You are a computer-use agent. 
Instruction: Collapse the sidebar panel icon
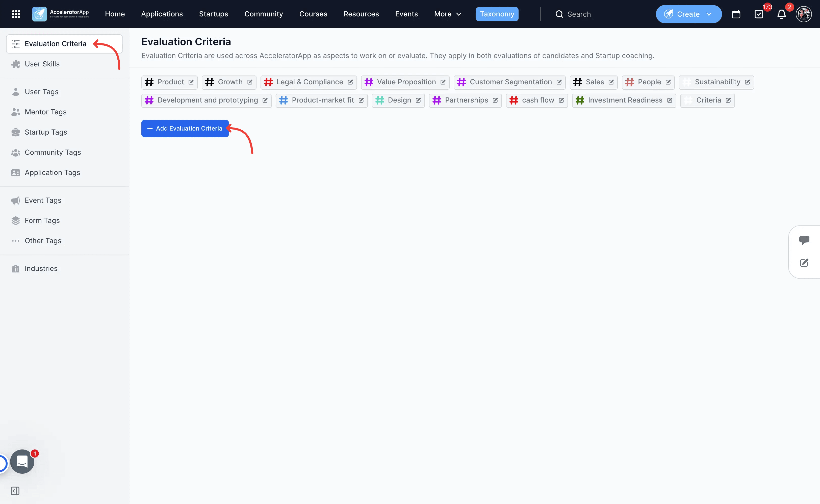point(15,491)
